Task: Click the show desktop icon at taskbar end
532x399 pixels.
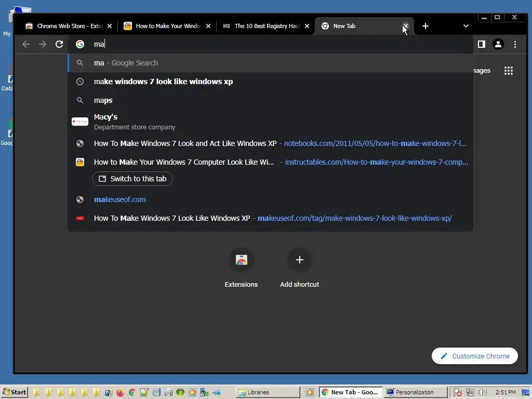Action: [x=526, y=392]
